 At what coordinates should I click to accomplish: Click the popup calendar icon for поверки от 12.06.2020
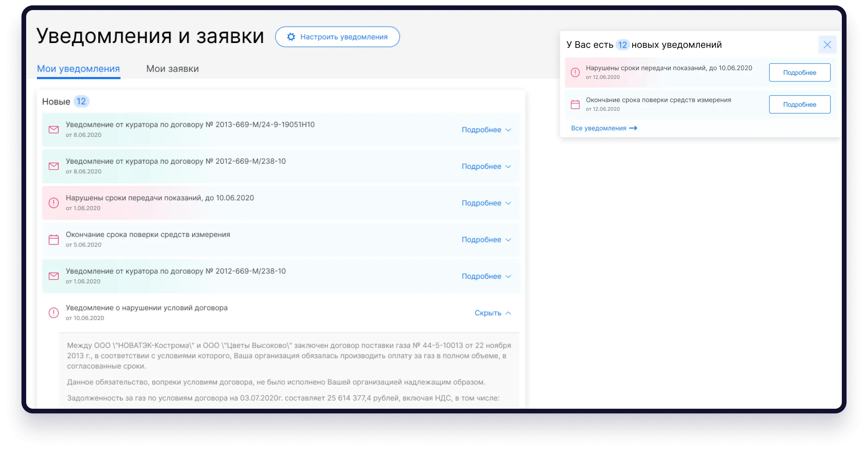[x=575, y=104]
